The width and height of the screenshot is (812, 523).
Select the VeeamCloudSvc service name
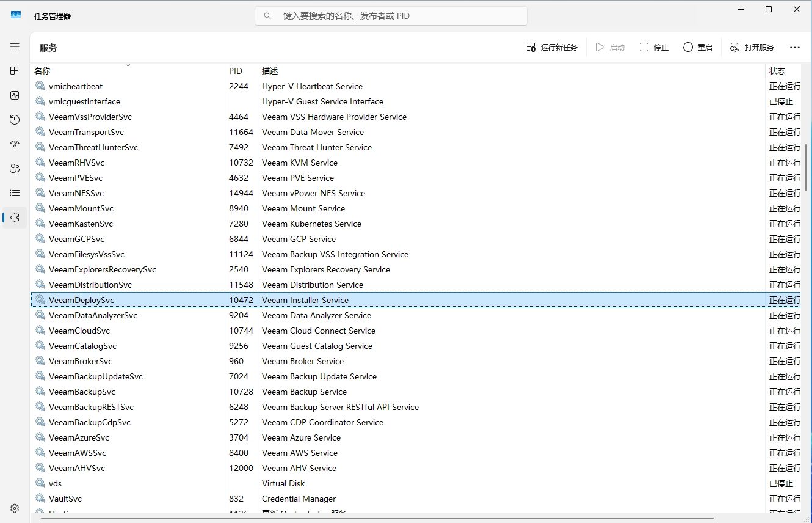click(79, 331)
